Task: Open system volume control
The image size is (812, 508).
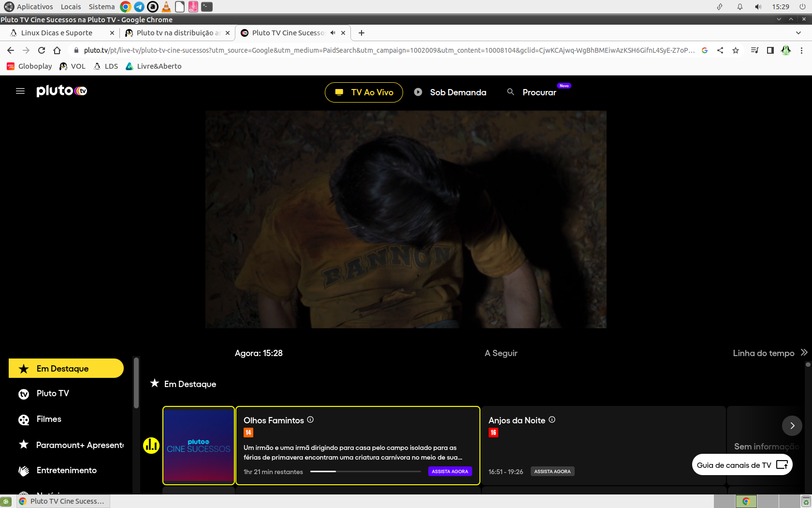Action: (x=758, y=7)
